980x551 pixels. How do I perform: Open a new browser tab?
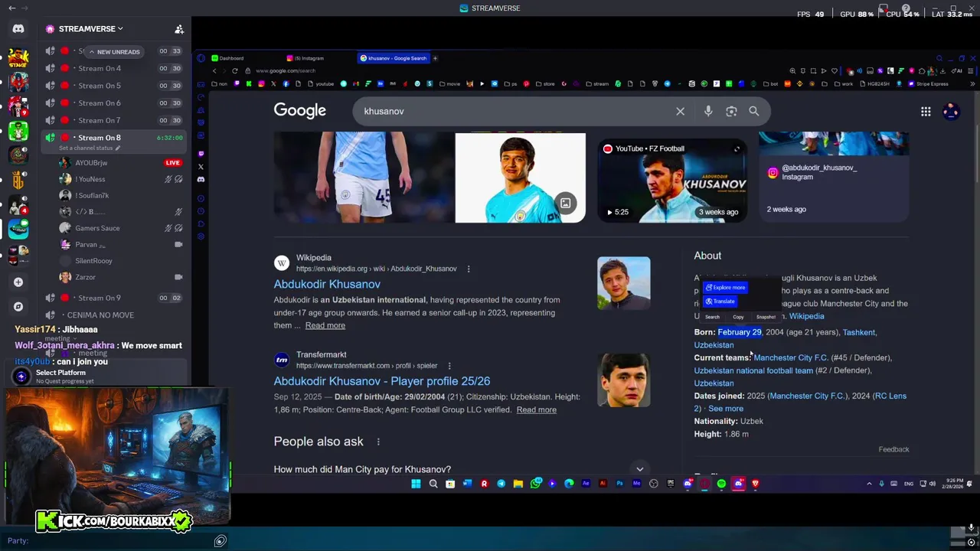435,58
